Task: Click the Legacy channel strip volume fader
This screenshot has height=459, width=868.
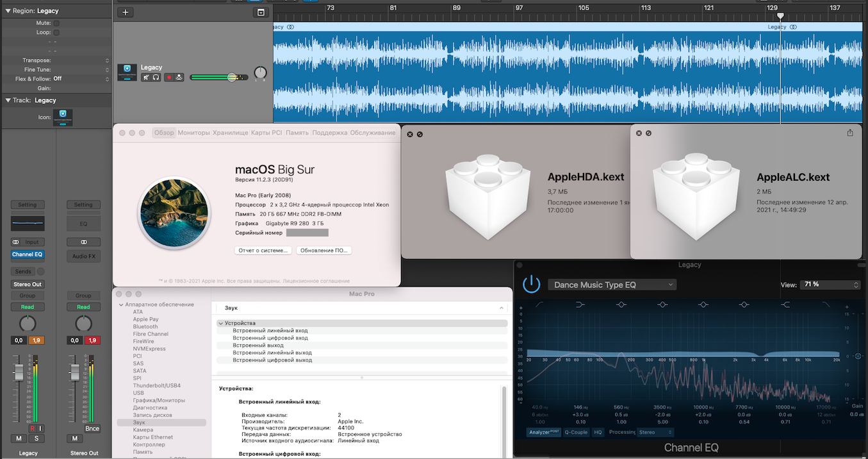Action: [x=19, y=371]
